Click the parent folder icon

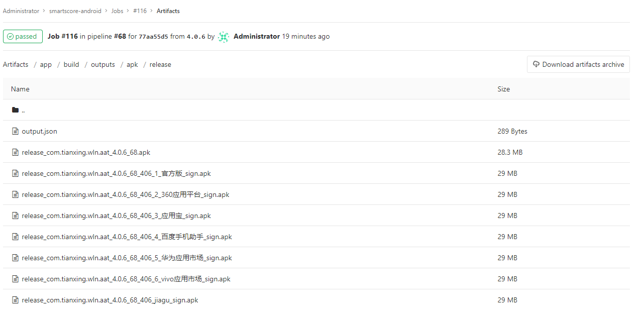(x=15, y=110)
